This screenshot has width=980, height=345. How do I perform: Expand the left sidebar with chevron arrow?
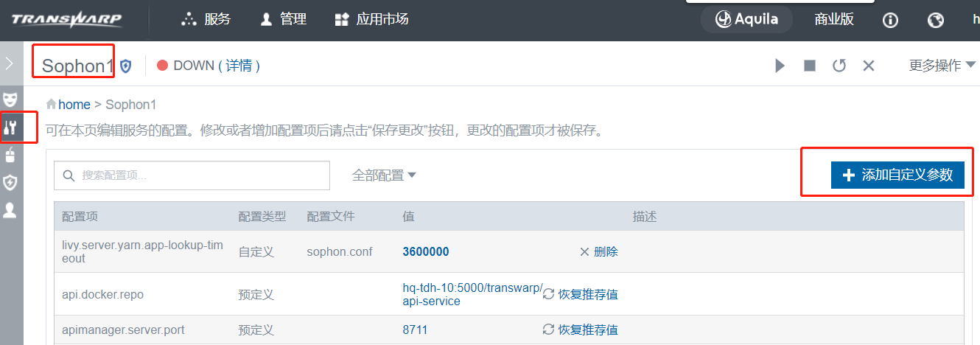pyautogui.click(x=10, y=63)
